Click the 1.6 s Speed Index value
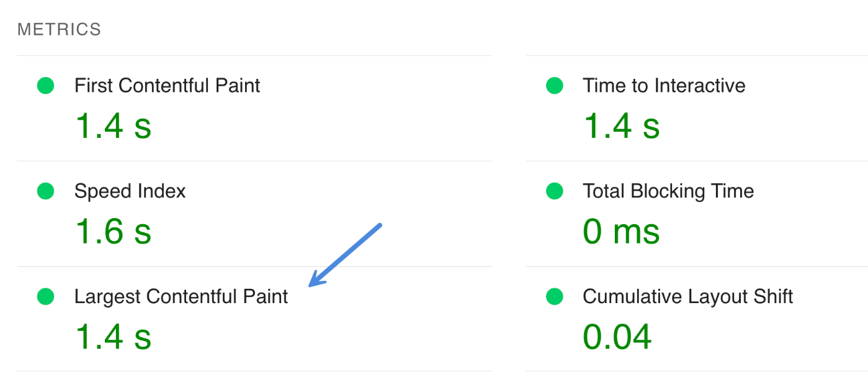The height and width of the screenshot is (382, 868). click(112, 232)
